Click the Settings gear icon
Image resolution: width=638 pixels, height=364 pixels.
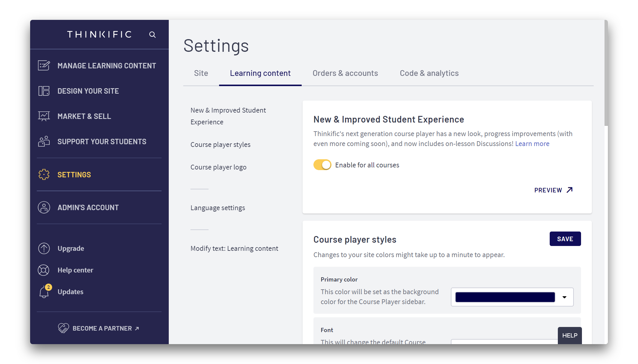[x=44, y=174]
